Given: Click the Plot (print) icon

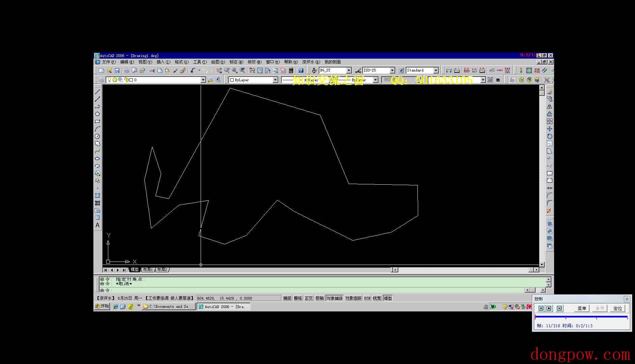Looking at the screenshot, I should [x=126, y=70].
